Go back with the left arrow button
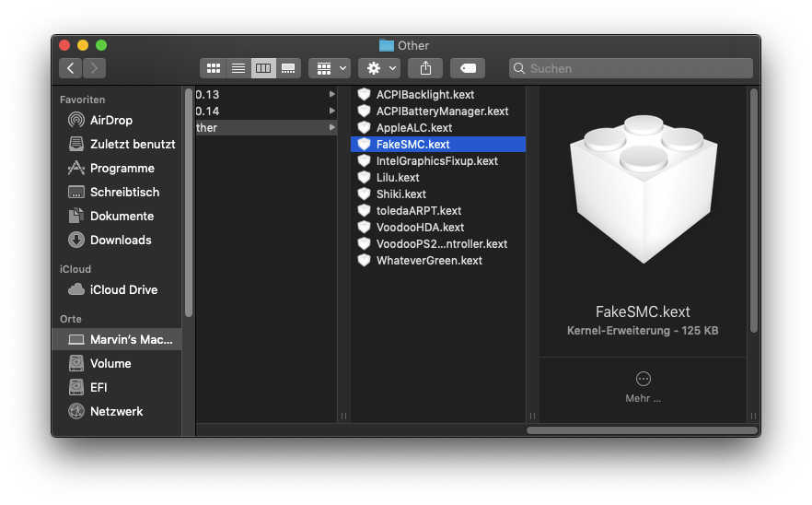Screen dimensions: 812x505 (x=70, y=68)
